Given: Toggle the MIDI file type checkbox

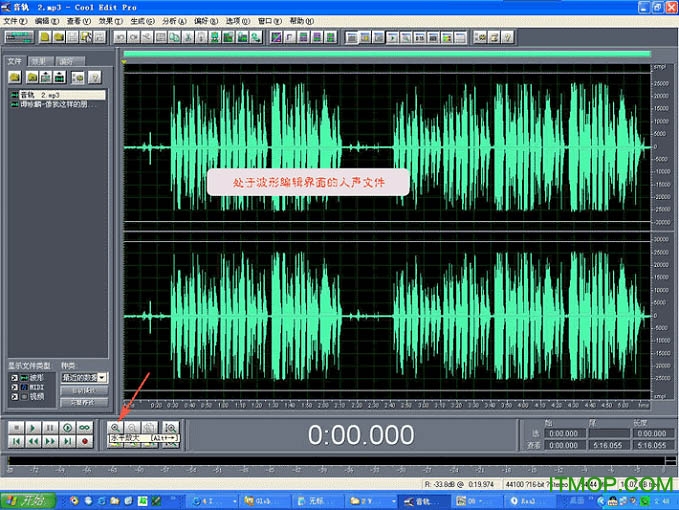Looking at the screenshot, I should (x=14, y=387).
